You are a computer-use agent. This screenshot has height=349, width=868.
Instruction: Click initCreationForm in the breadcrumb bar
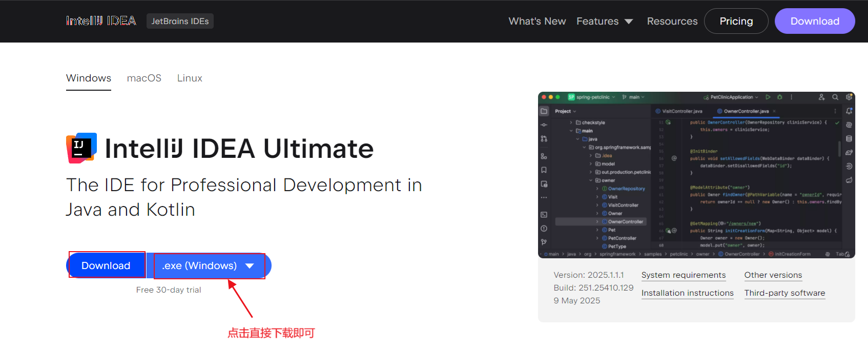pos(790,254)
